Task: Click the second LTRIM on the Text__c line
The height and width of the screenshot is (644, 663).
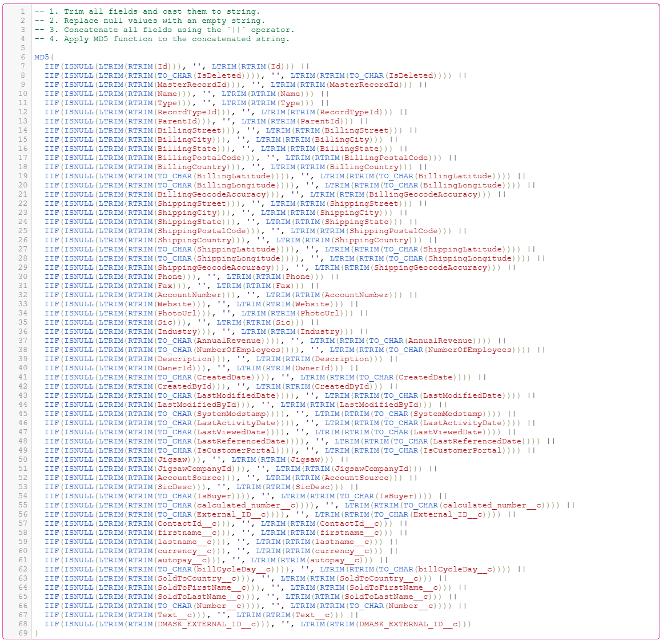Action: (x=248, y=615)
